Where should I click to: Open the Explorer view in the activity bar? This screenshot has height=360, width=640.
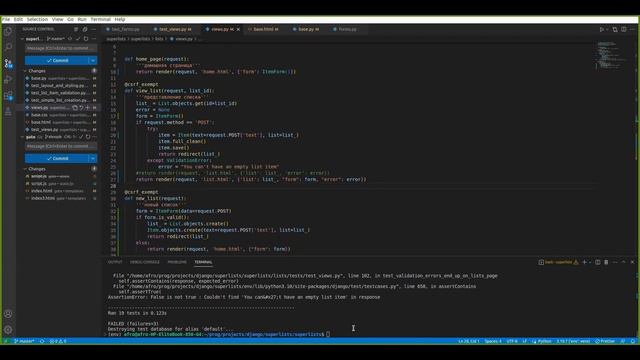8,31
